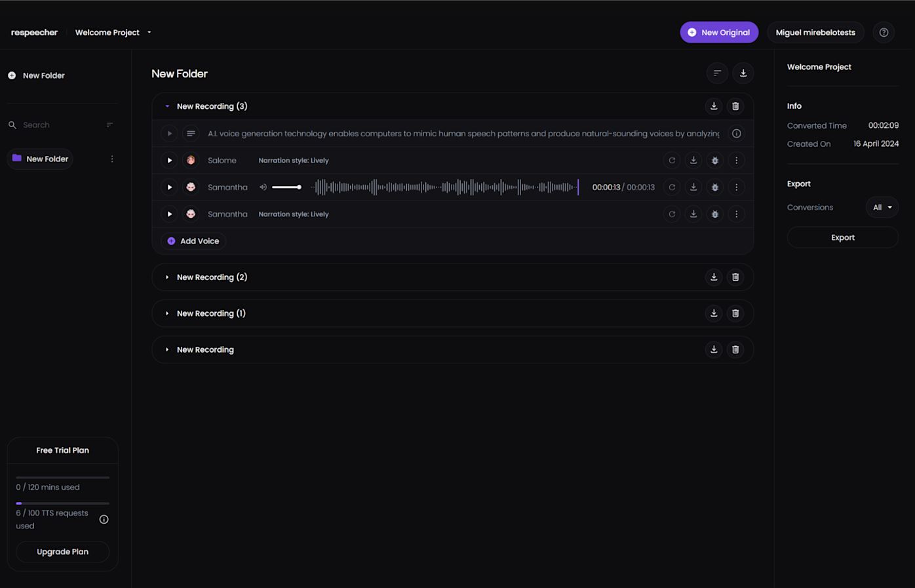The height and width of the screenshot is (588, 915).
Task: Open more options for last Samantha row
Action: [736, 214]
